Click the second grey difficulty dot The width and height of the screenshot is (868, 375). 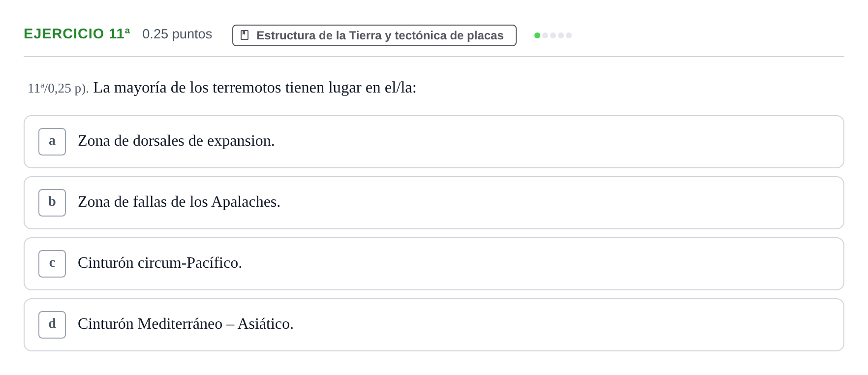tap(545, 35)
